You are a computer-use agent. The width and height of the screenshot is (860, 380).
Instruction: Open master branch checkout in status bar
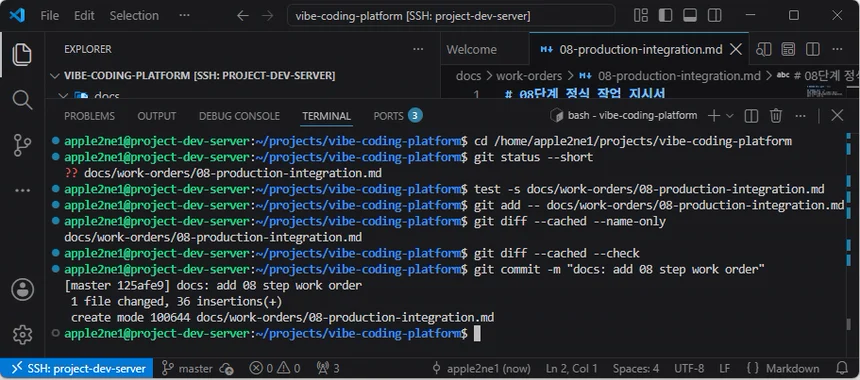pos(188,368)
